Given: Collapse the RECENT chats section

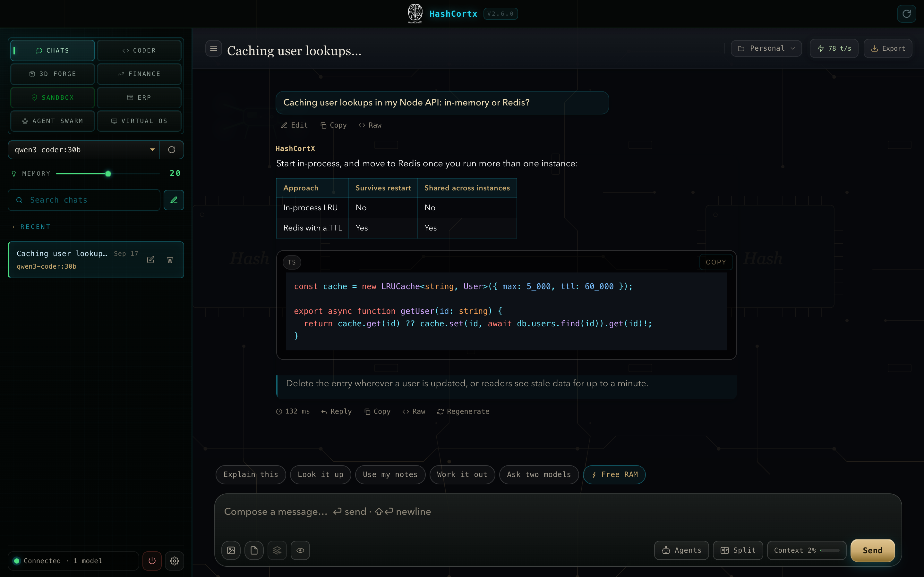Looking at the screenshot, I should tap(31, 227).
